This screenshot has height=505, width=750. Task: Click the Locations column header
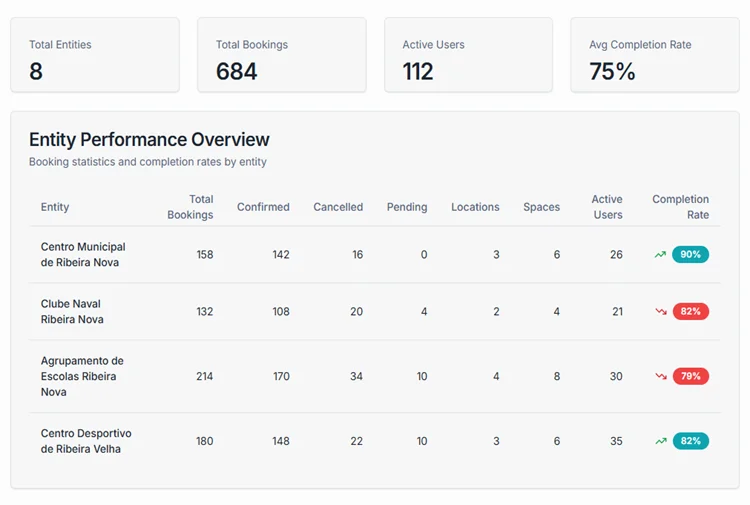(x=475, y=207)
